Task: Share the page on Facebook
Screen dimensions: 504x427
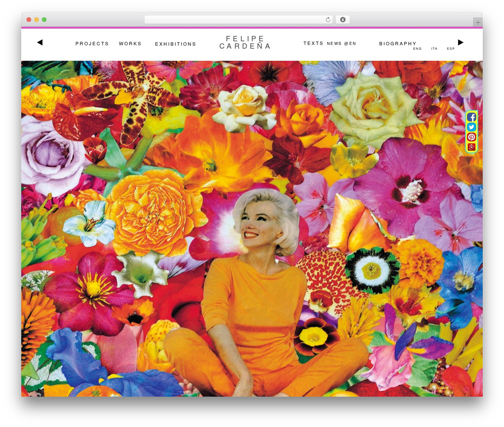Action: (x=471, y=117)
